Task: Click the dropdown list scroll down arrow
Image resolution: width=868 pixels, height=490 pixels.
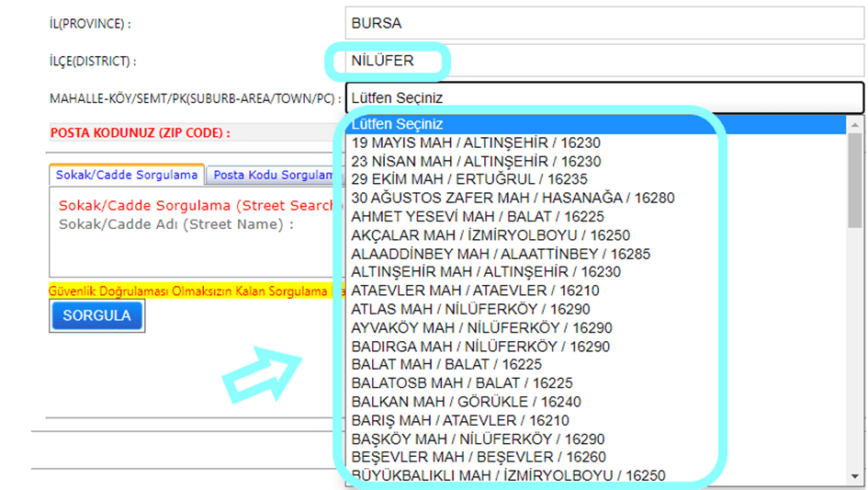Action: point(855,475)
